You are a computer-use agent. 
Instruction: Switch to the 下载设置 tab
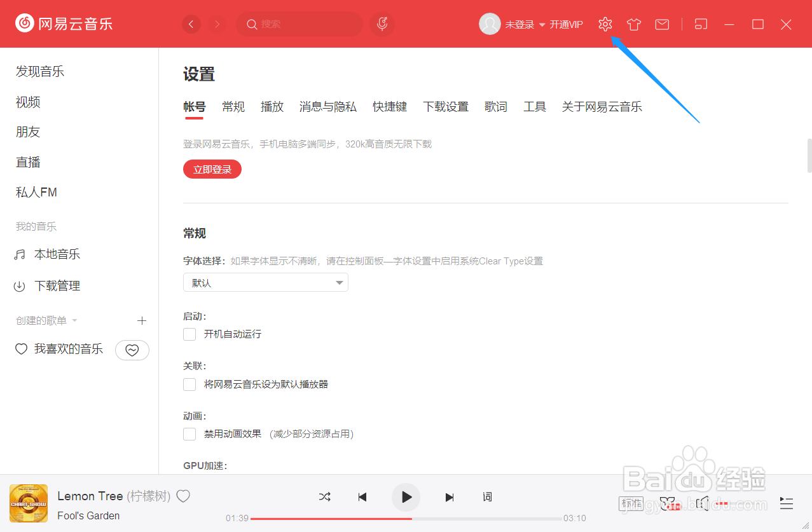[x=446, y=106]
